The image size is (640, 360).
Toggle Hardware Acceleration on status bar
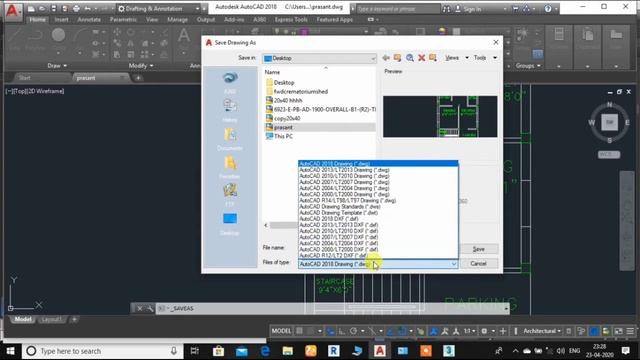click(x=594, y=331)
